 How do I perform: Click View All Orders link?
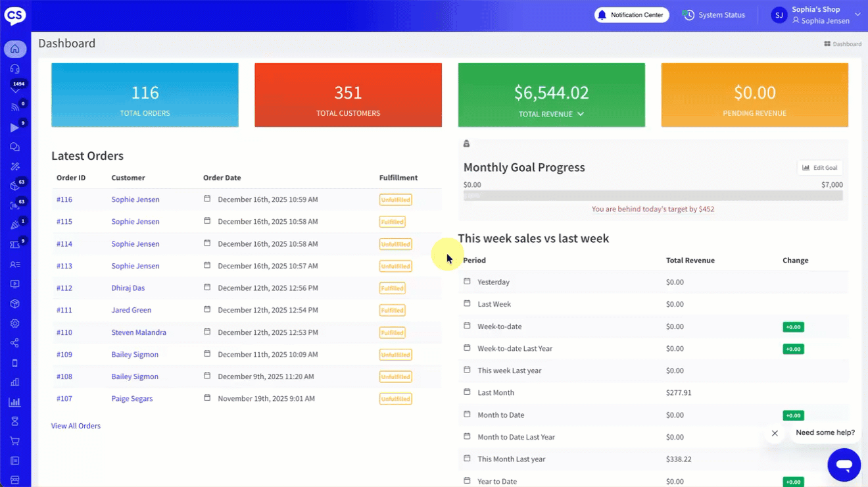(76, 426)
